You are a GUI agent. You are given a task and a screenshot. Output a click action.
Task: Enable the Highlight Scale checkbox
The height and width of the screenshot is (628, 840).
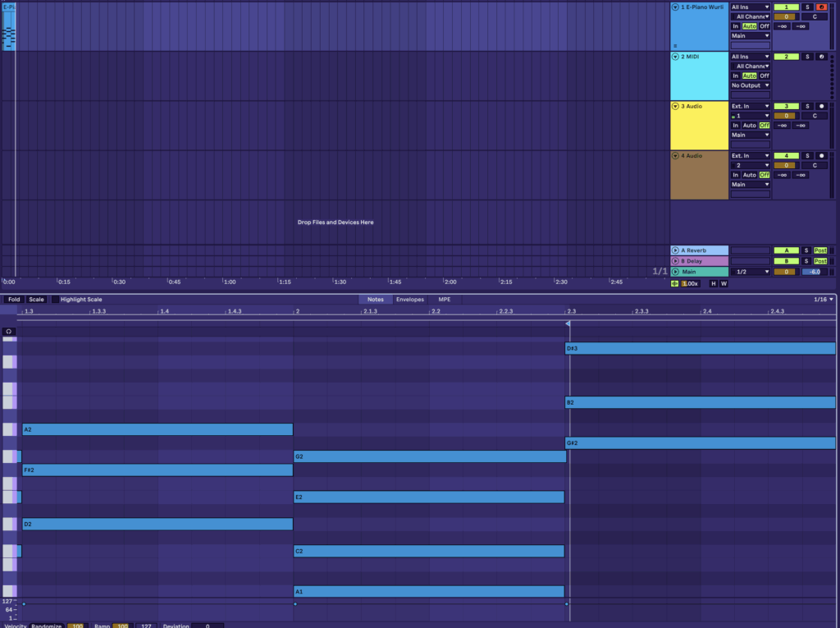click(55, 300)
